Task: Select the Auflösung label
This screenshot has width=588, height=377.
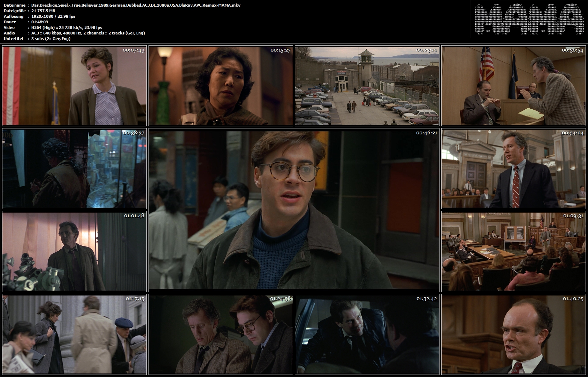Action: (13, 16)
